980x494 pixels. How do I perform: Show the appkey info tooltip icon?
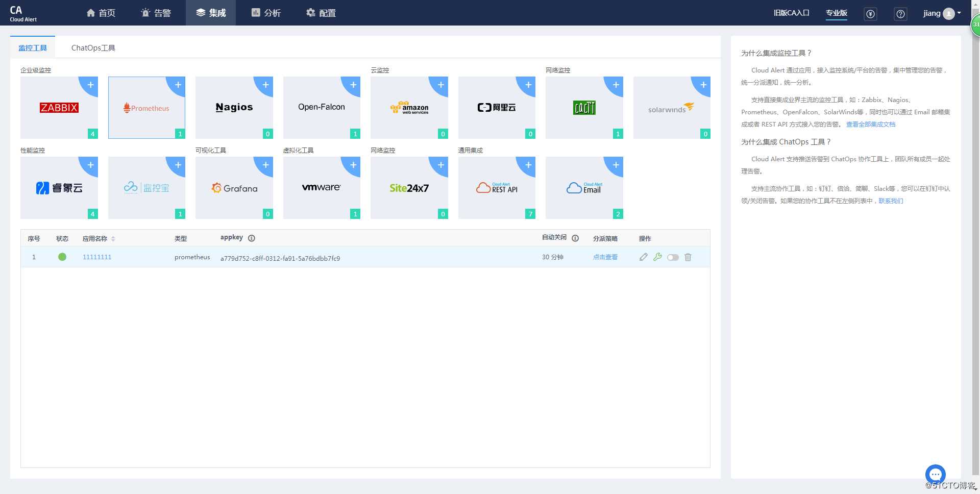(x=251, y=238)
